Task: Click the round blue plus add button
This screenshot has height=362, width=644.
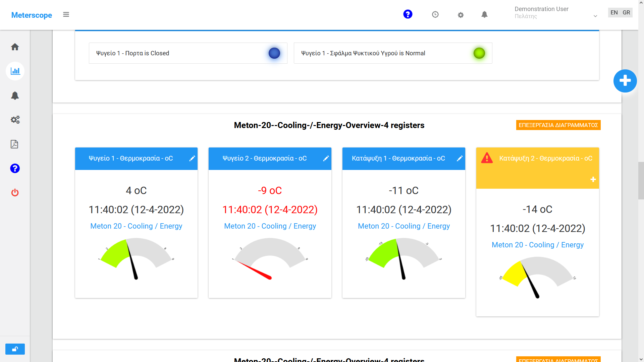Action: point(625,81)
